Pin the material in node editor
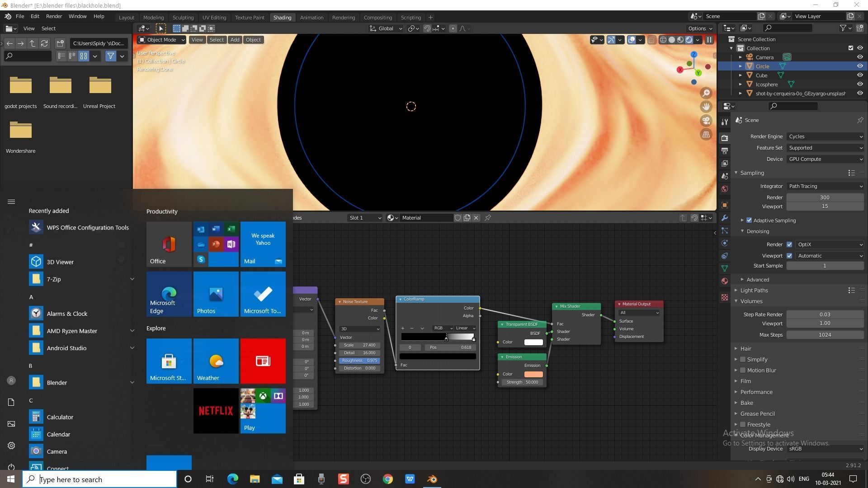The width and height of the screenshot is (868, 488). pyautogui.click(x=488, y=218)
